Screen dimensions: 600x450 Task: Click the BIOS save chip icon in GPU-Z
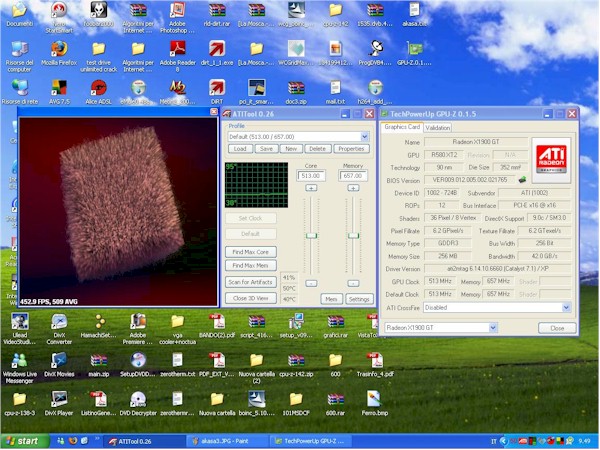[521, 179]
